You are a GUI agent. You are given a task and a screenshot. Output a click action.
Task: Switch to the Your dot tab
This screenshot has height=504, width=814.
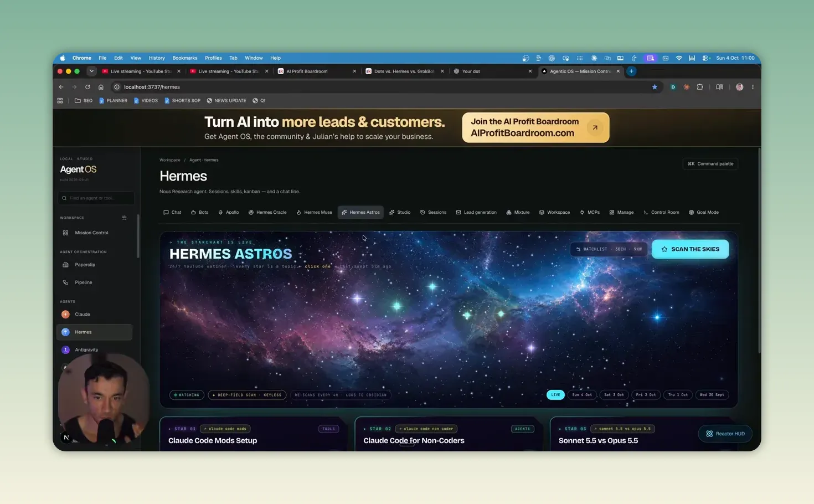coord(493,71)
